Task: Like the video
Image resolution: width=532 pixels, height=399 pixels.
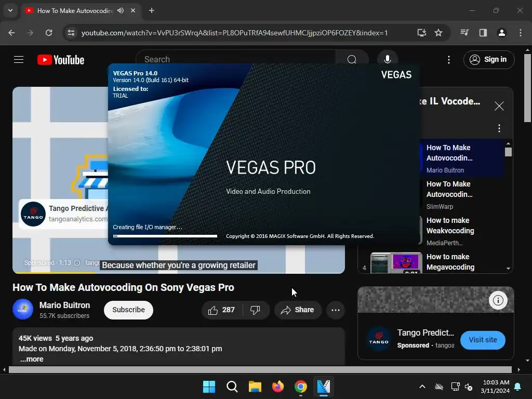Action: pos(222,310)
